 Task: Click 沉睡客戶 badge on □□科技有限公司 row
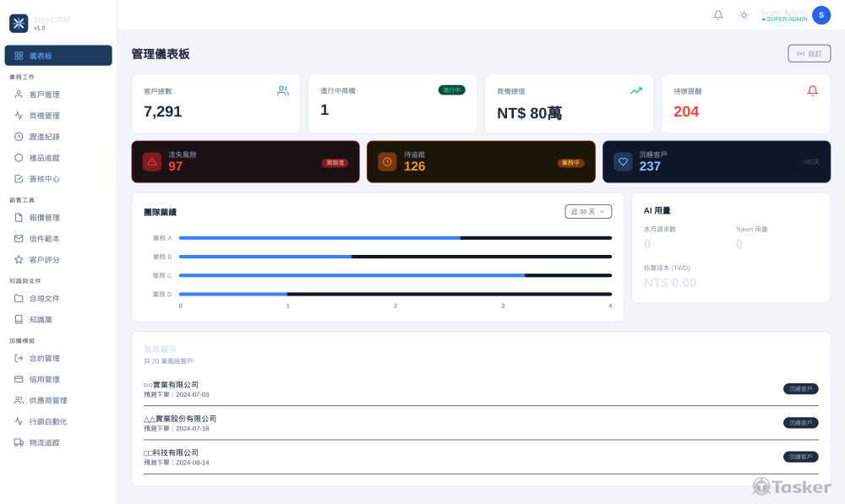point(801,457)
